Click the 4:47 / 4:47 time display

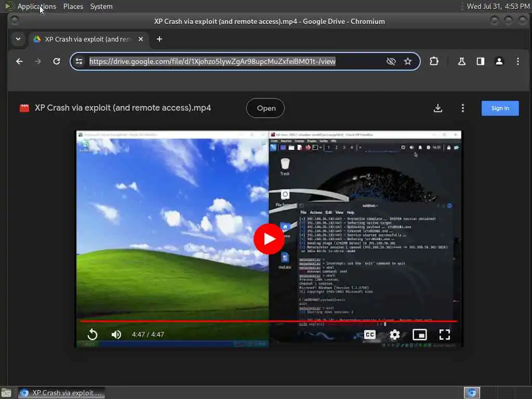(148, 335)
